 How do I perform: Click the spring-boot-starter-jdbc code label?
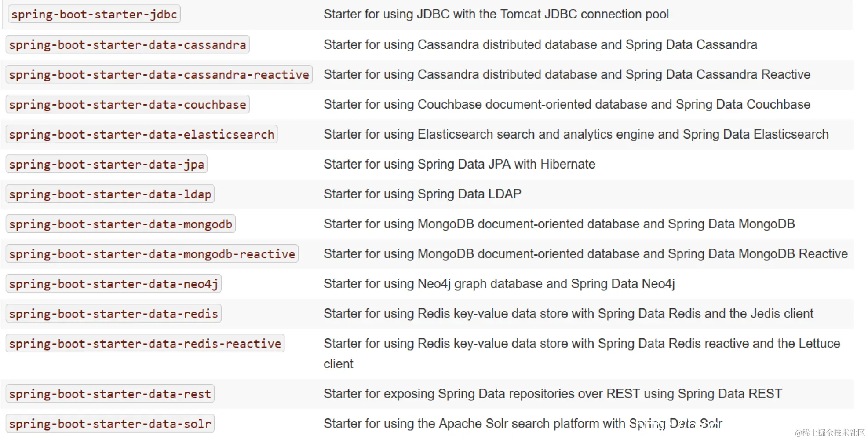point(94,15)
